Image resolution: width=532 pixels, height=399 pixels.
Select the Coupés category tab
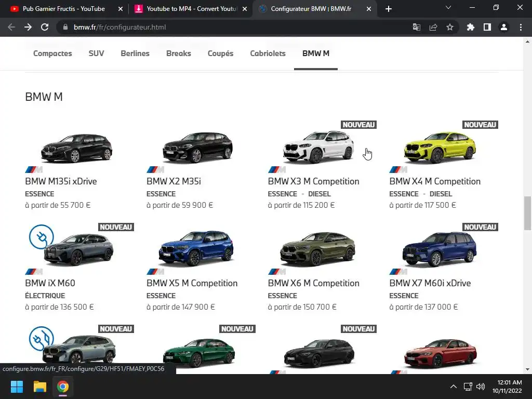pyautogui.click(x=220, y=54)
